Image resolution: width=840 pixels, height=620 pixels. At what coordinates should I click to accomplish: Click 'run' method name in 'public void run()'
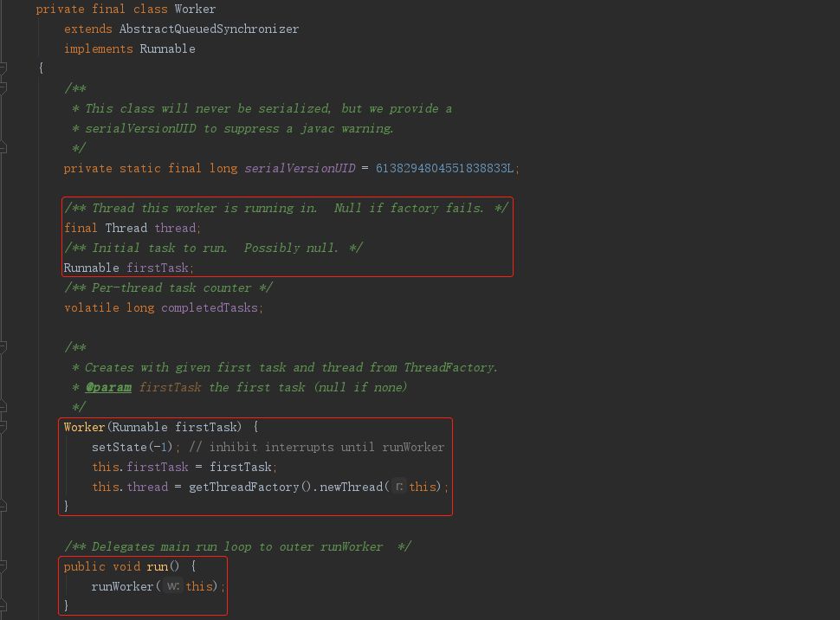(x=157, y=566)
